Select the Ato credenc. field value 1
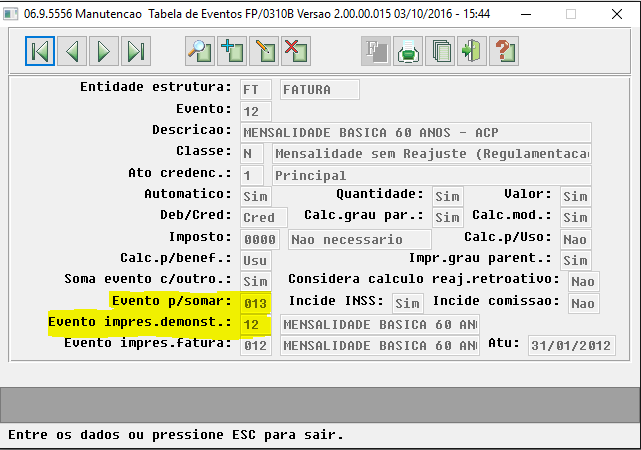The height and width of the screenshot is (450, 641). coord(251,176)
